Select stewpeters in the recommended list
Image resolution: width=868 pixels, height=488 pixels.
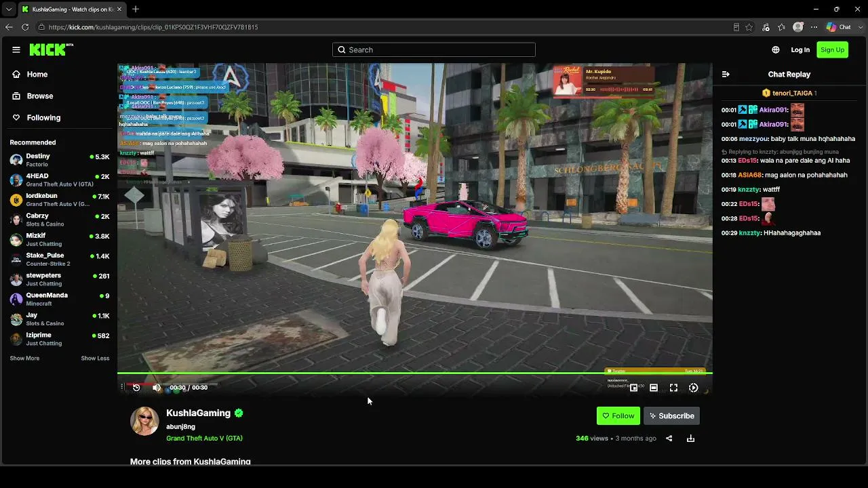tap(60, 279)
